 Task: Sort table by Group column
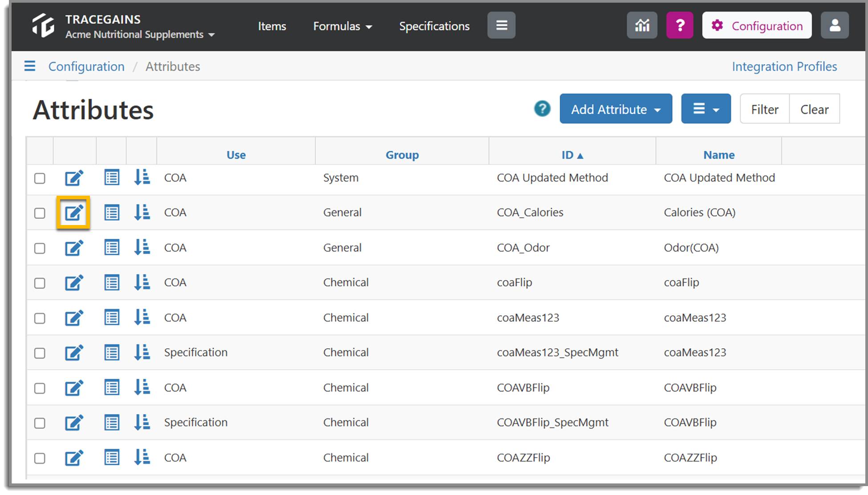tap(402, 155)
